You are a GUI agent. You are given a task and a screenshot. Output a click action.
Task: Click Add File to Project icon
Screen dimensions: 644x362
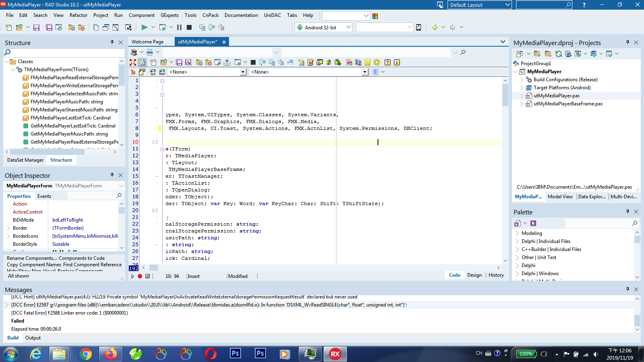point(72,27)
